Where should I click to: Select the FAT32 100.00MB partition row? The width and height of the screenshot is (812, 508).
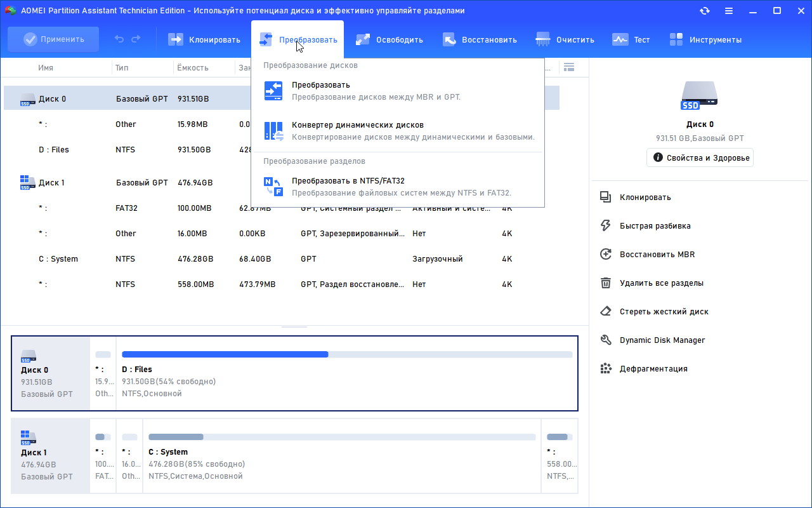pyautogui.click(x=282, y=208)
